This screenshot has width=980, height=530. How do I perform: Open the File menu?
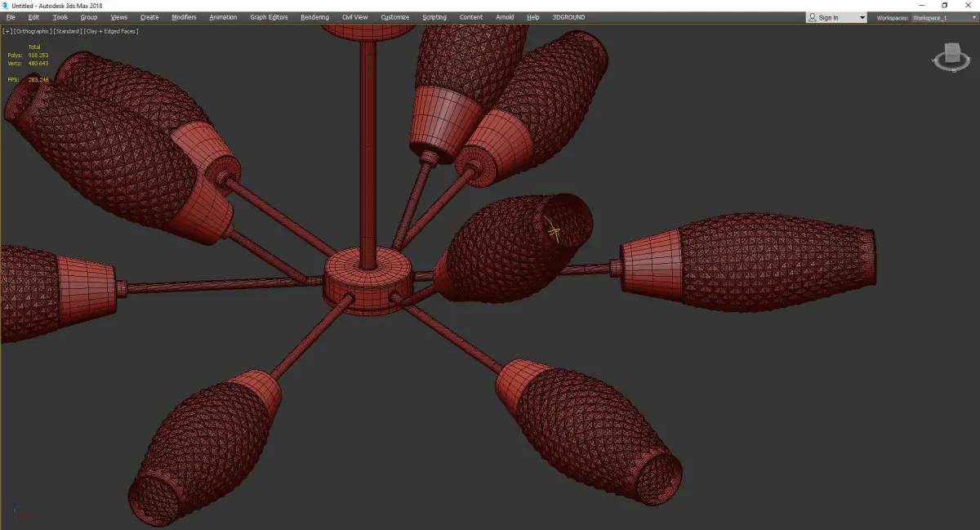tap(11, 17)
